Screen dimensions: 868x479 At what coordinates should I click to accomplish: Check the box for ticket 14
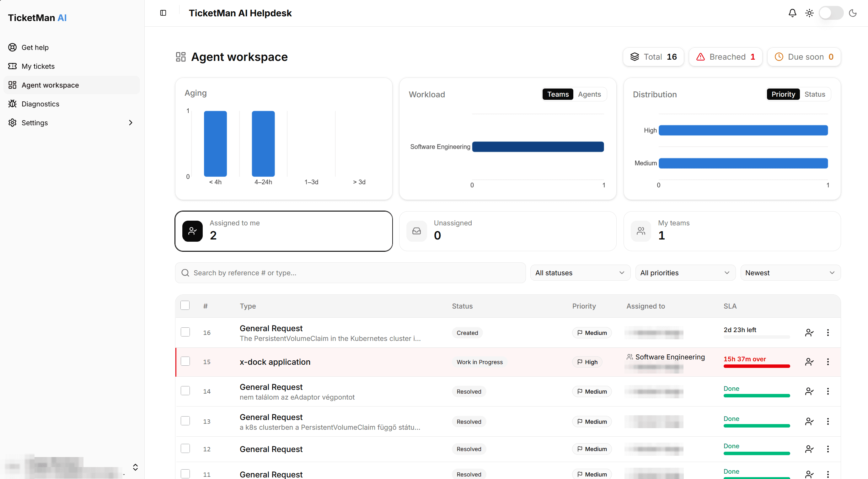click(185, 391)
